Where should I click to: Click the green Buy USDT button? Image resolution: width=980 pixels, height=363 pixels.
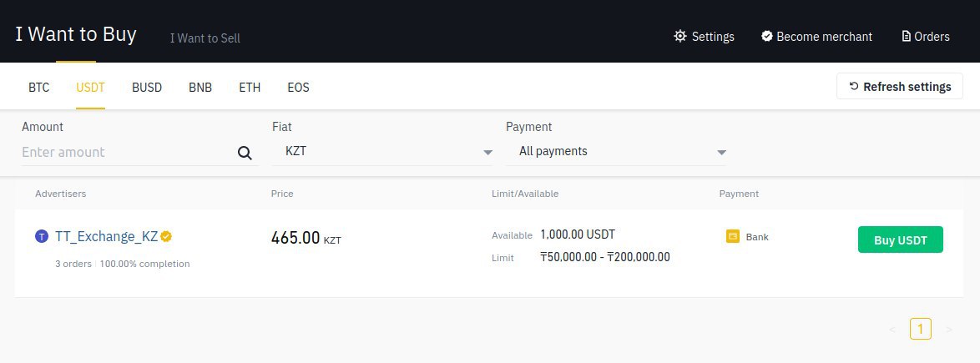900,240
